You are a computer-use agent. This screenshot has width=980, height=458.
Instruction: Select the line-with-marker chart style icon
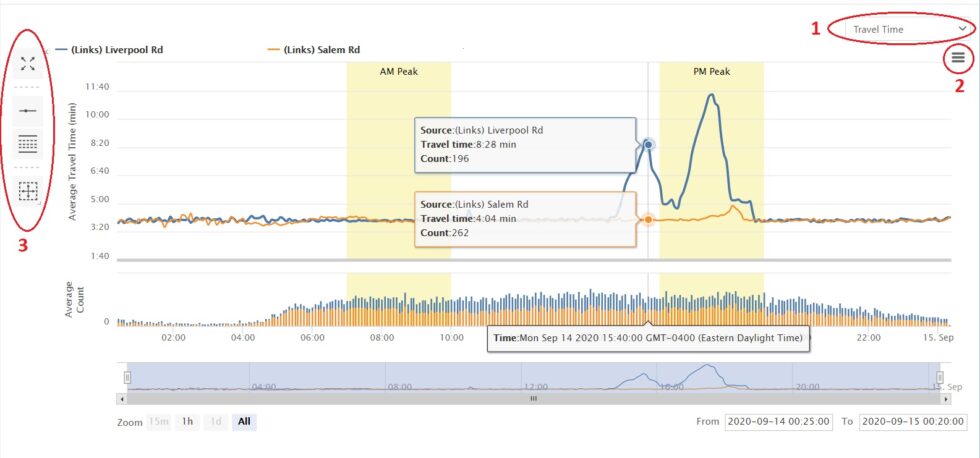(x=28, y=111)
